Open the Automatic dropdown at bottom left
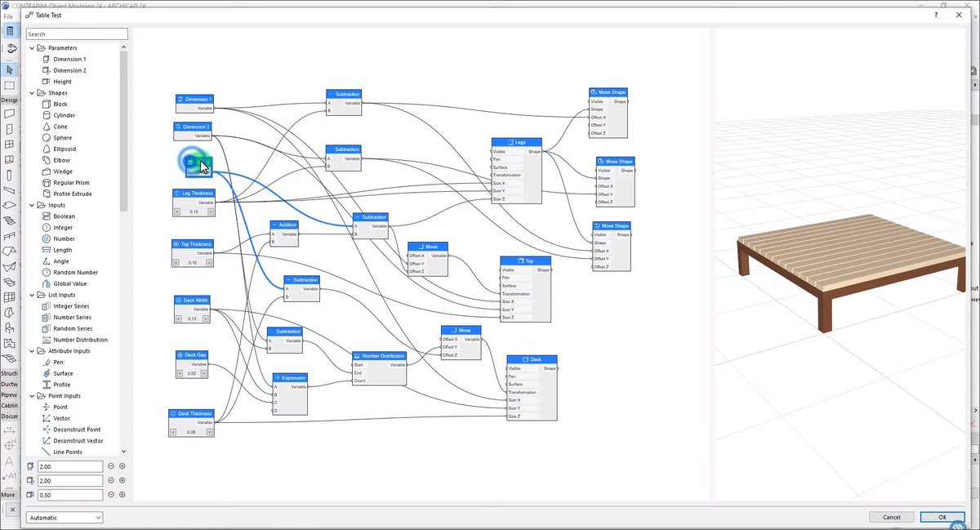The width and height of the screenshot is (980, 530). (x=64, y=517)
